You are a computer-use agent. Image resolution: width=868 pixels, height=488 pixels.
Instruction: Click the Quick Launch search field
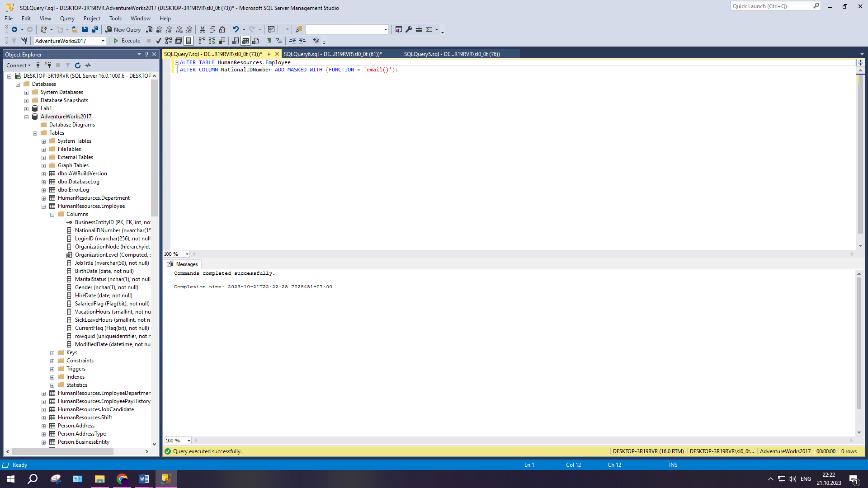click(x=771, y=6)
